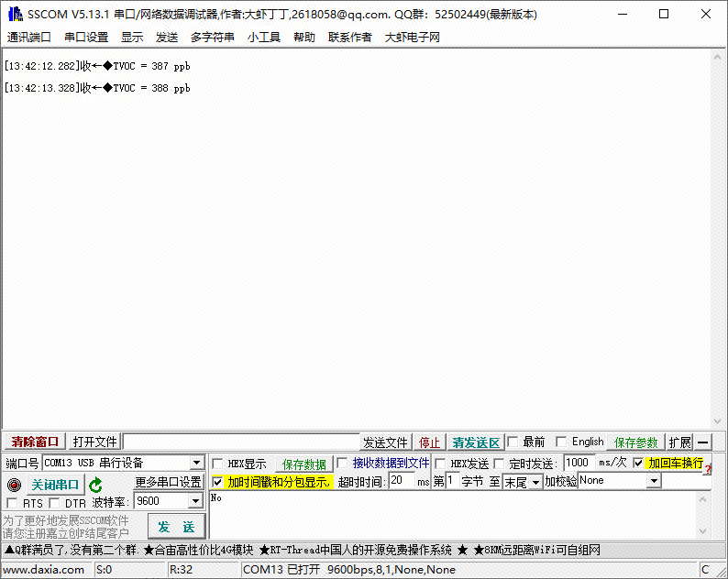This screenshot has height=579, width=728.
Task: Toggle the HEX显示 checkbox
Action: click(x=216, y=464)
